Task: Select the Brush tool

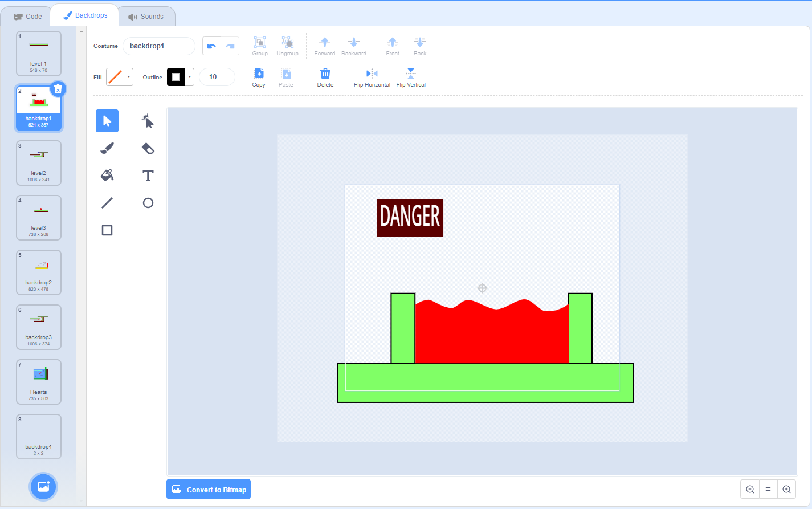Action: (107, 148)
